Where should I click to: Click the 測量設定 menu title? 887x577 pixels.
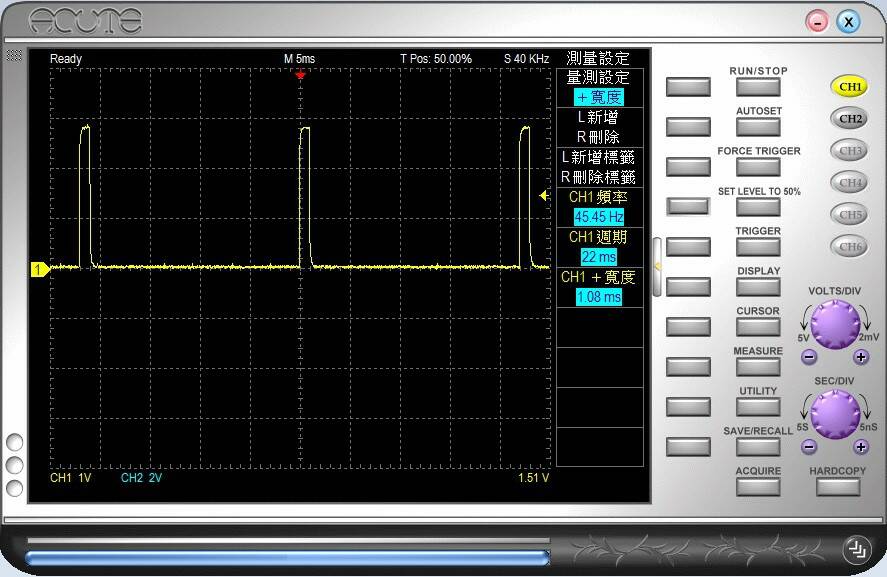click(x=598, y=58)
